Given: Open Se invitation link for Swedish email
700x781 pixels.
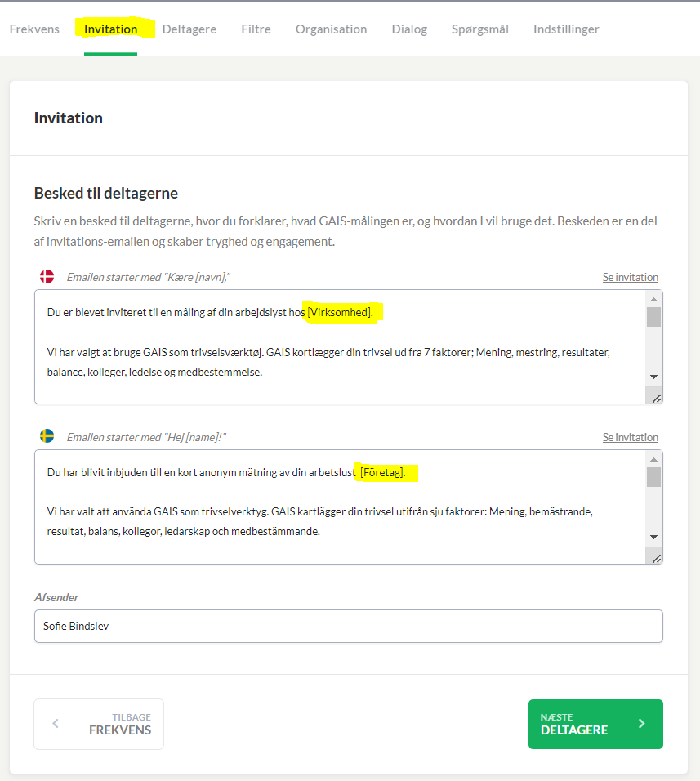Looking at the screenshot, I should pos(631,437).
